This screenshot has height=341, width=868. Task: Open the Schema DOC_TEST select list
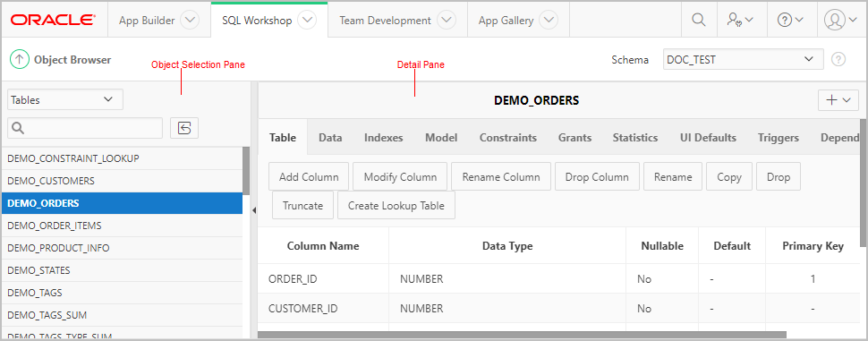point(743,59)
